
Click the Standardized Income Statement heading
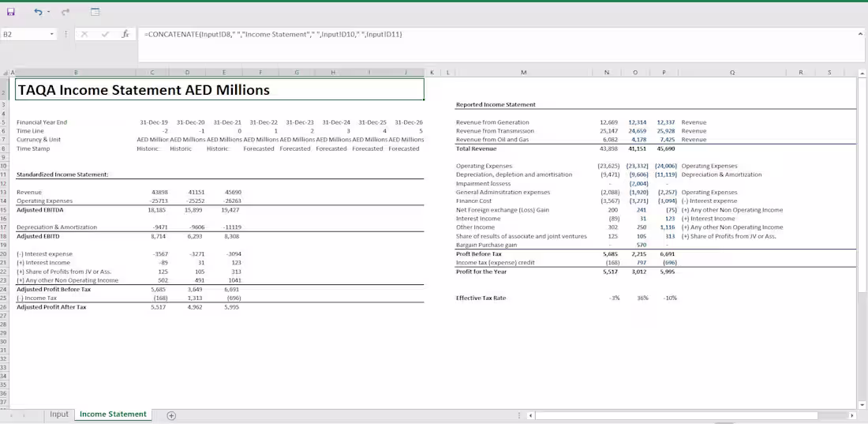(x=62, y=174)
